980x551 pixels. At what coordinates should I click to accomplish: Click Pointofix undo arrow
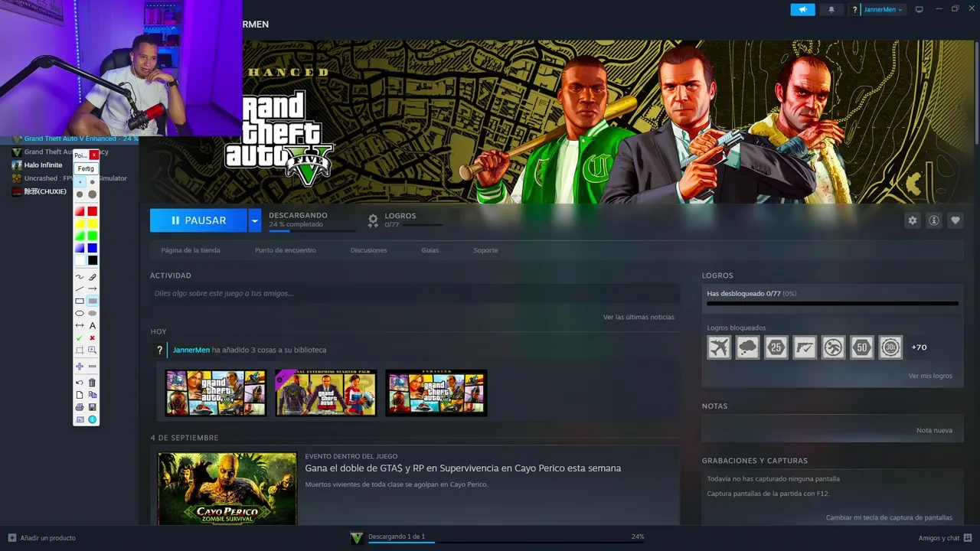click(80, 382)
